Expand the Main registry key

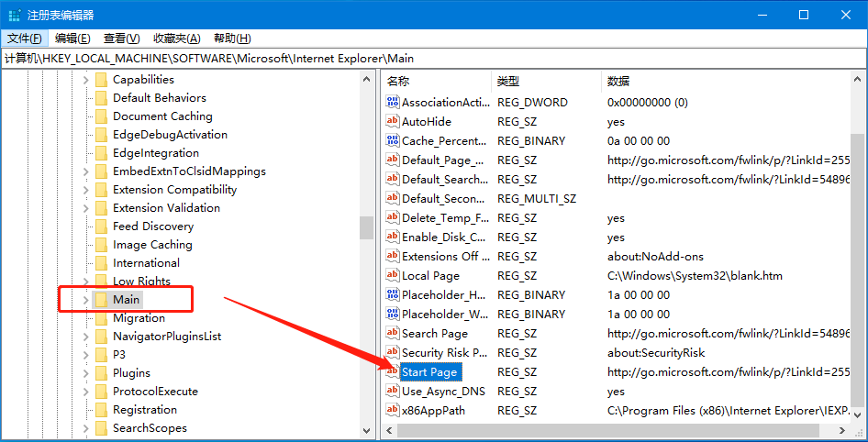click(x=86, y=300)
